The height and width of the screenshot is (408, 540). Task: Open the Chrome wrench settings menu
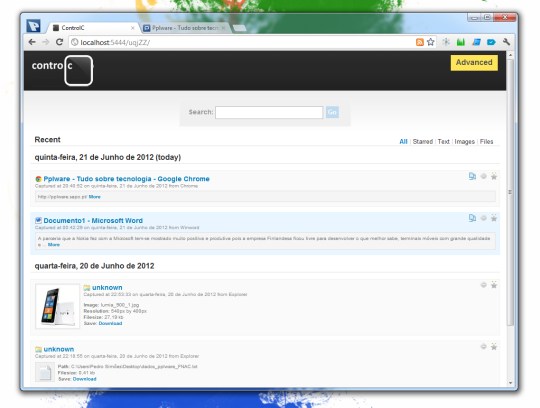point(506,42)
